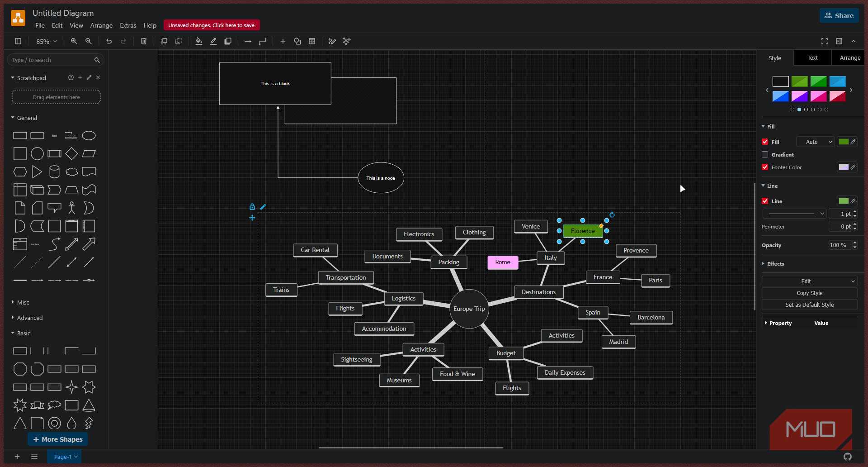The width and height of the screenshot is (868, 467).
Task: Toggle the Fill checkbox
Action: 765,142
